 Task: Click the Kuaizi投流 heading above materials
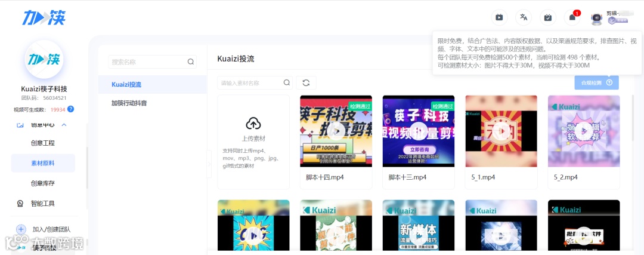pyautogui.click(x=236, y=59)
